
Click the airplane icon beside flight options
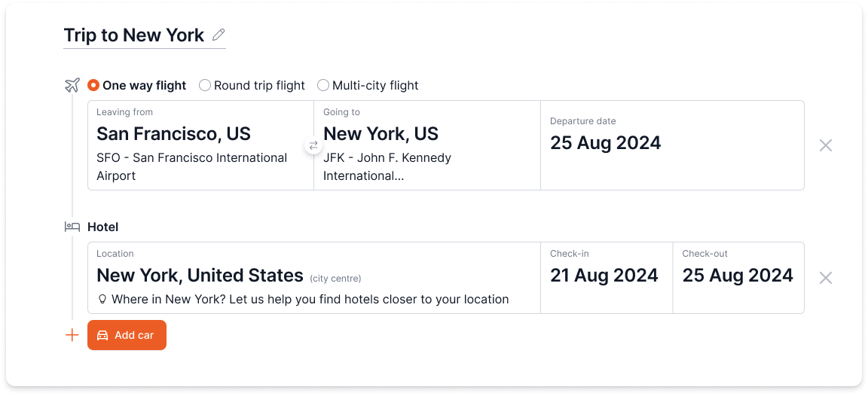point(72,85)
